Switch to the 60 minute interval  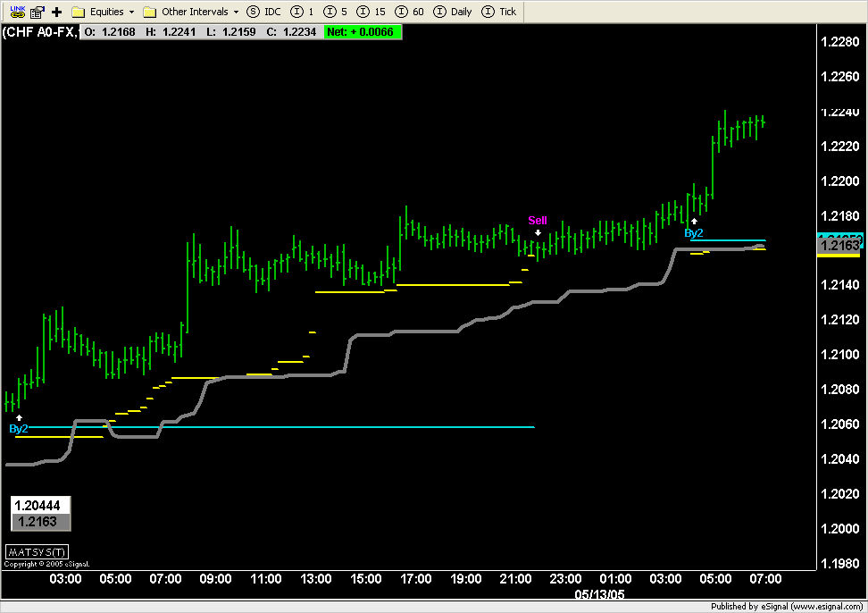[409, 12]
